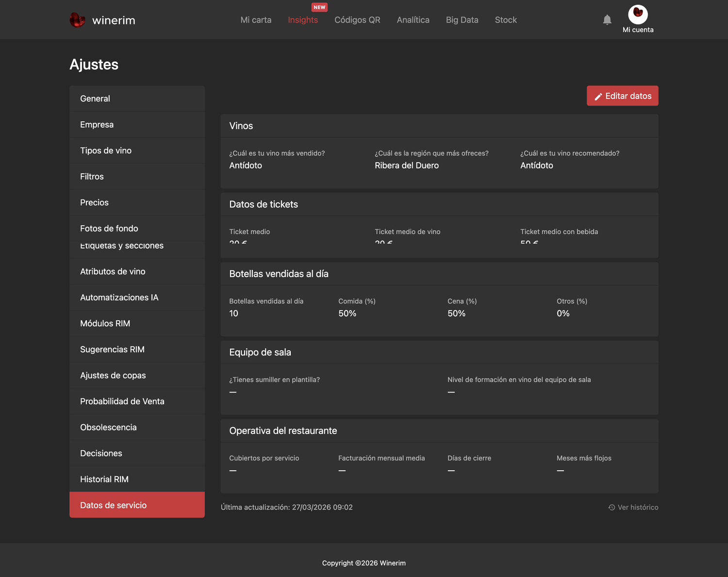This screenshot has width=728, height=577.
Task: Click the Facturación mensual media label
Action: (x=381, y=458)
